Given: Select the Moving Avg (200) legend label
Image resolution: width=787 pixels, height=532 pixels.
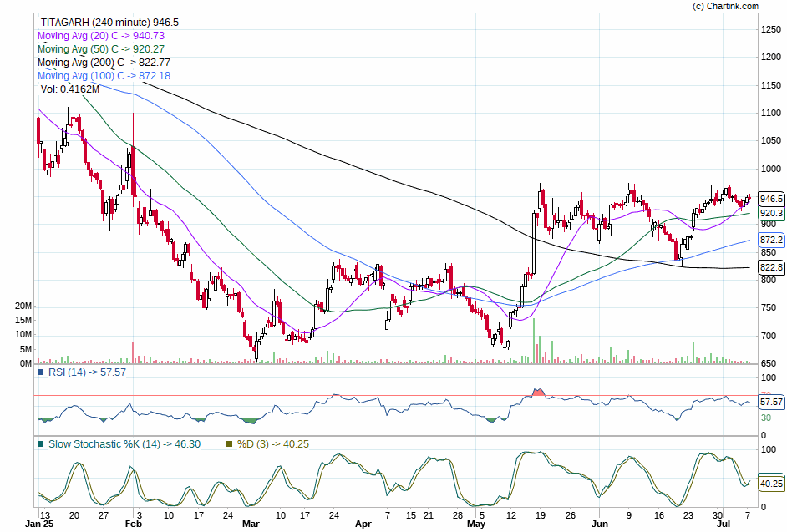Looking at the screenshot, I should (104, 63).
